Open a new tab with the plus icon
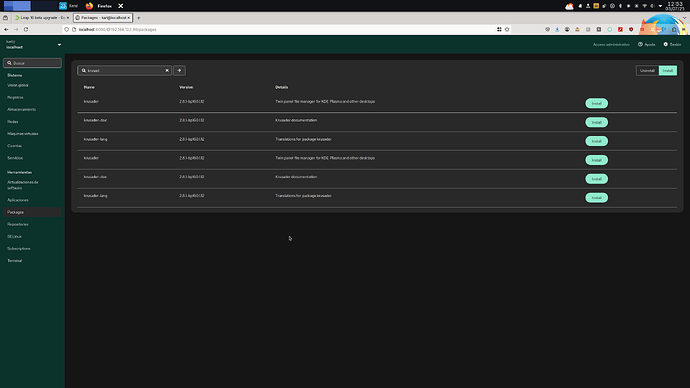The width and height of the screenshot is (690, 388). 139,18
